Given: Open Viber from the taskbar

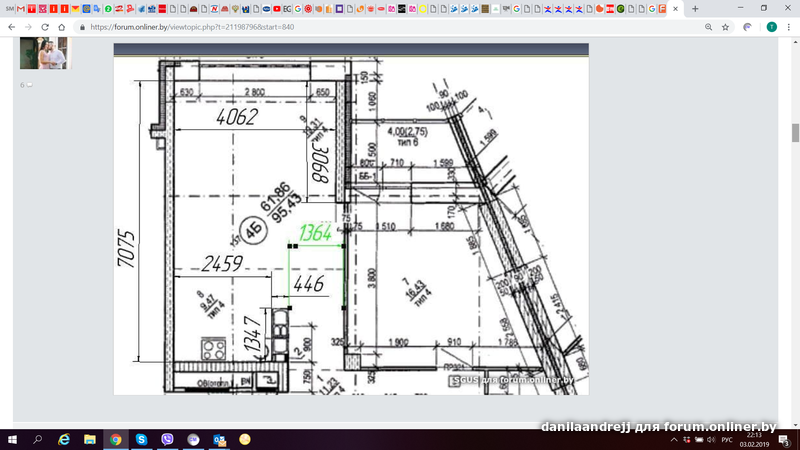Looking at the screenshot, I should tap(167, 439).
